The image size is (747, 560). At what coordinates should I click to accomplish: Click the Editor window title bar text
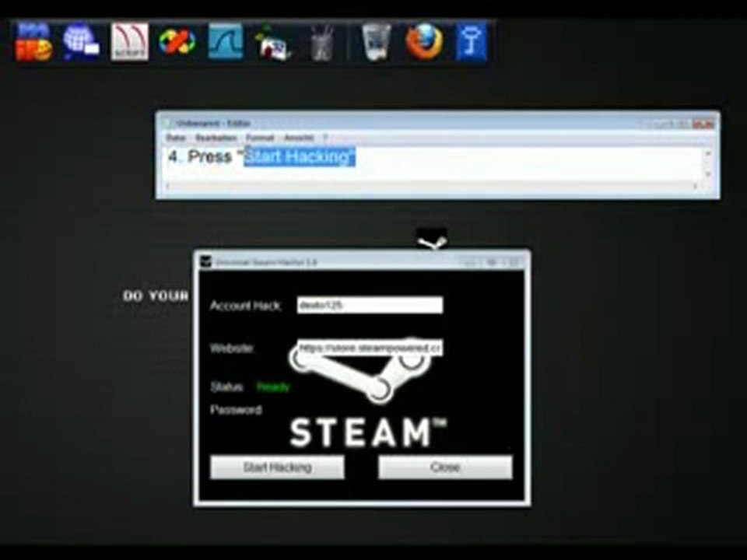[x=213, y=124]
